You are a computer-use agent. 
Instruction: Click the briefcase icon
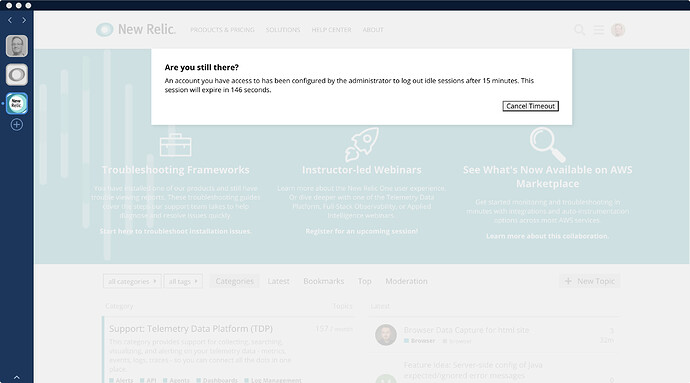176,144
